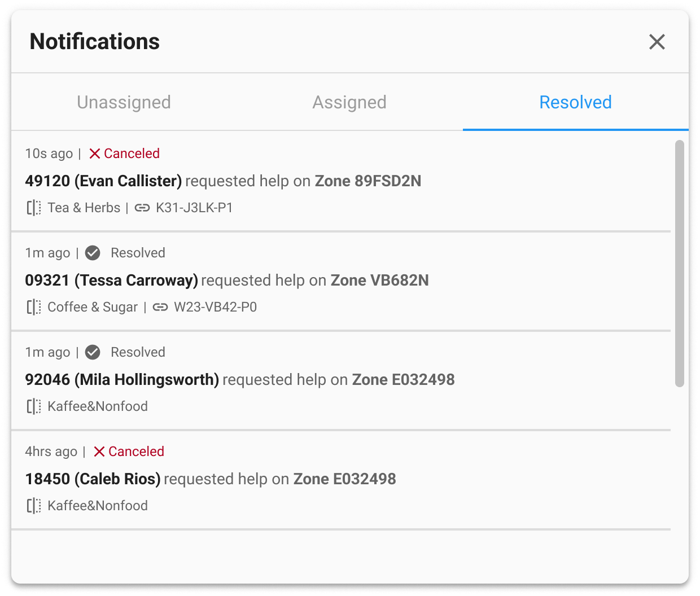Open Evan Callister's help request on Zone 89FSD2N
Image resolution: width=700 pixels, height=596 pixels.
223,181
